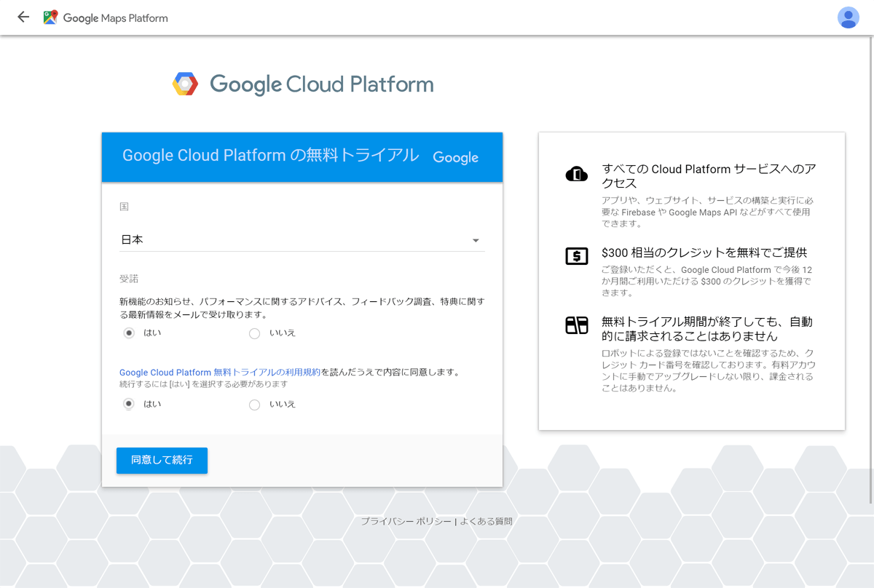Click the 続行するには [はい] を選択する必要があります note

click(203, 384)
